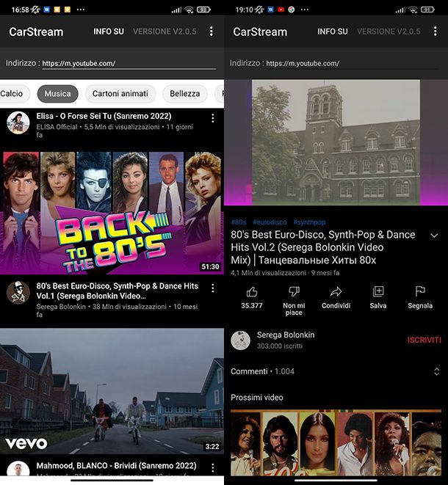Play next video thumbnail with 70s singers
This screenshot has width=448, height=485.
pos(336,442)
